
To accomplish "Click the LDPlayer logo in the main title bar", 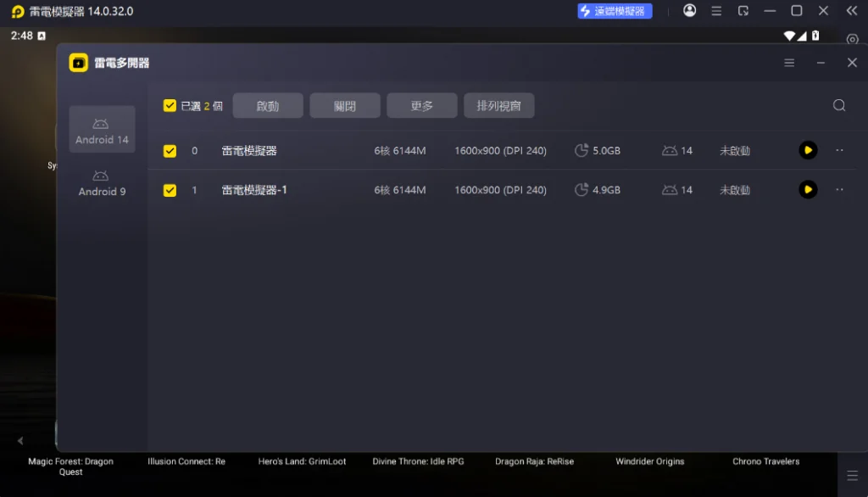I will click(18, 12).
